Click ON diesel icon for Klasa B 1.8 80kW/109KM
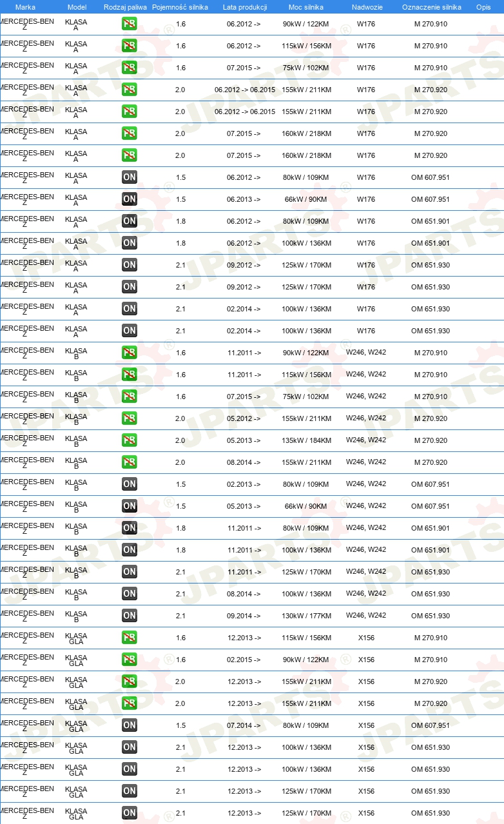This screenshot has width=504, height=824. tap(130, 528)
